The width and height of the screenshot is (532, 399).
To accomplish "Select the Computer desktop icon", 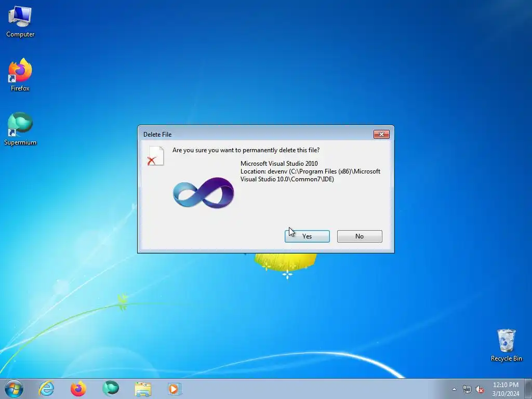I will pos(20,22).
